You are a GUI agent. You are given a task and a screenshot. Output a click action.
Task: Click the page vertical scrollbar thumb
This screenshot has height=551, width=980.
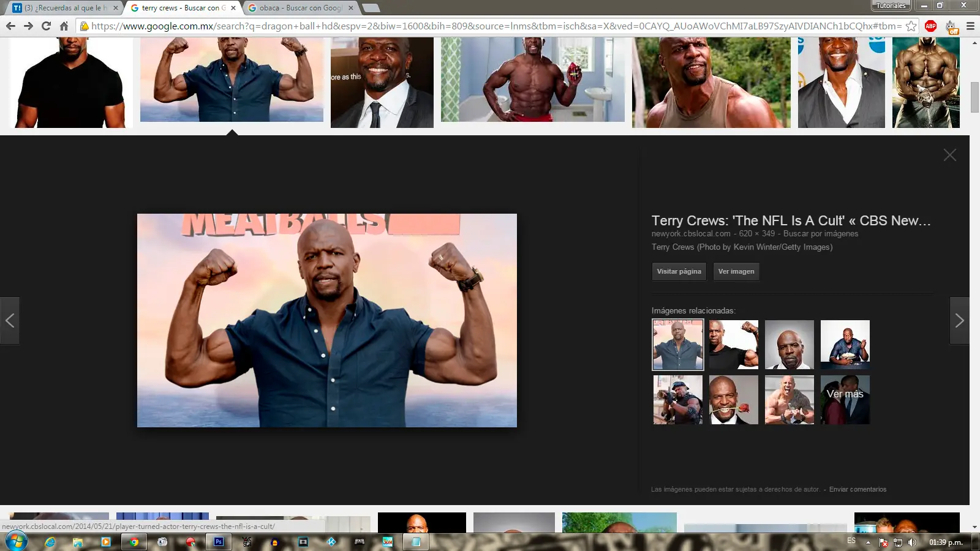[x=974, y=97]
